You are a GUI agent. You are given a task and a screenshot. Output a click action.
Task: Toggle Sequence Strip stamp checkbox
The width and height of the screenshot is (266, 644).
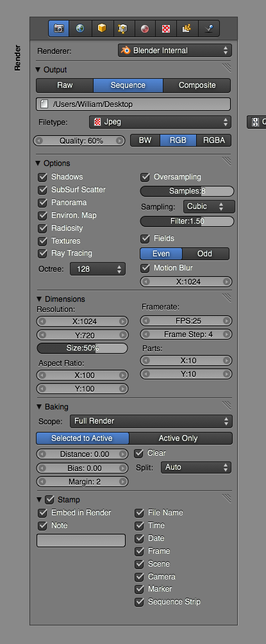tap(139, 602)
